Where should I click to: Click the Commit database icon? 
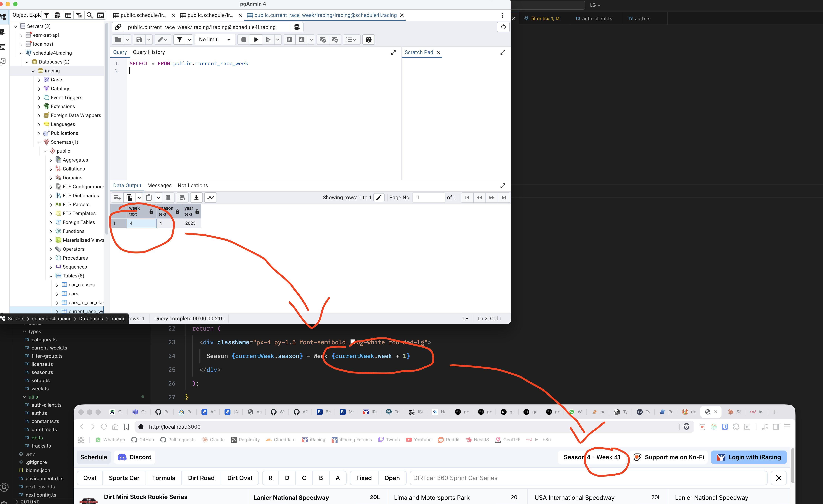(322, 40)
